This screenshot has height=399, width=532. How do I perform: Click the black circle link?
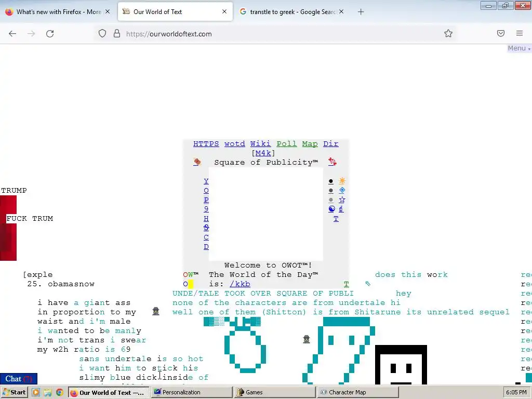331,181
